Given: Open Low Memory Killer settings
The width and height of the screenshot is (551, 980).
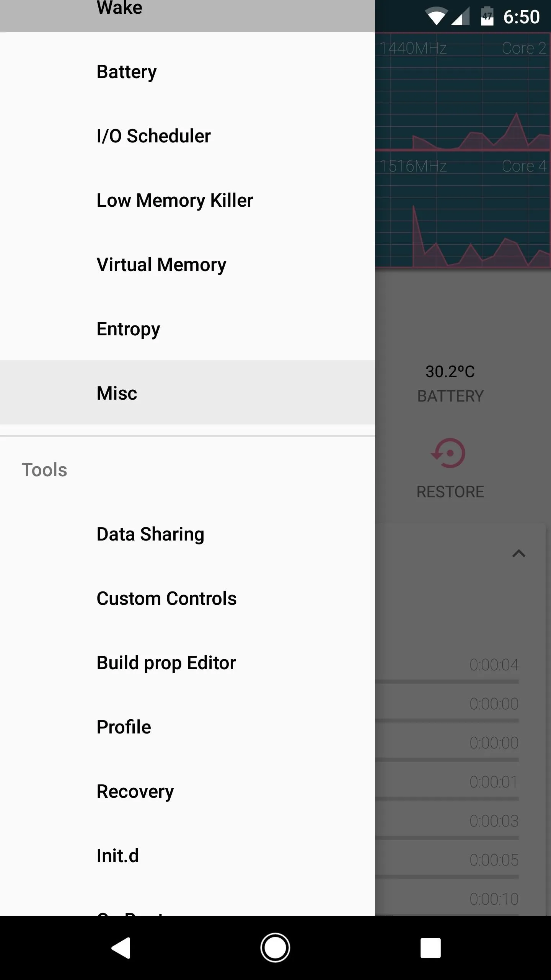Looking at the screenshot, I should (174, 201).
